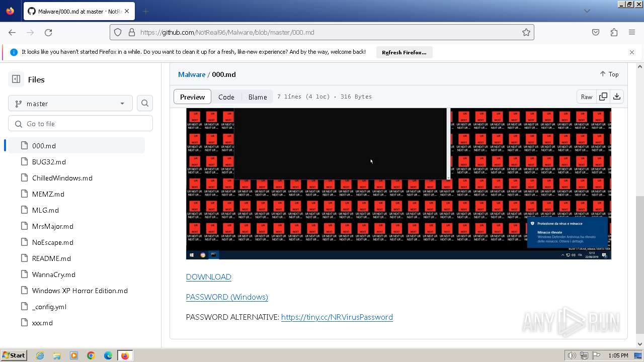
Task: Download raw file icon
Action: (617, 97)
